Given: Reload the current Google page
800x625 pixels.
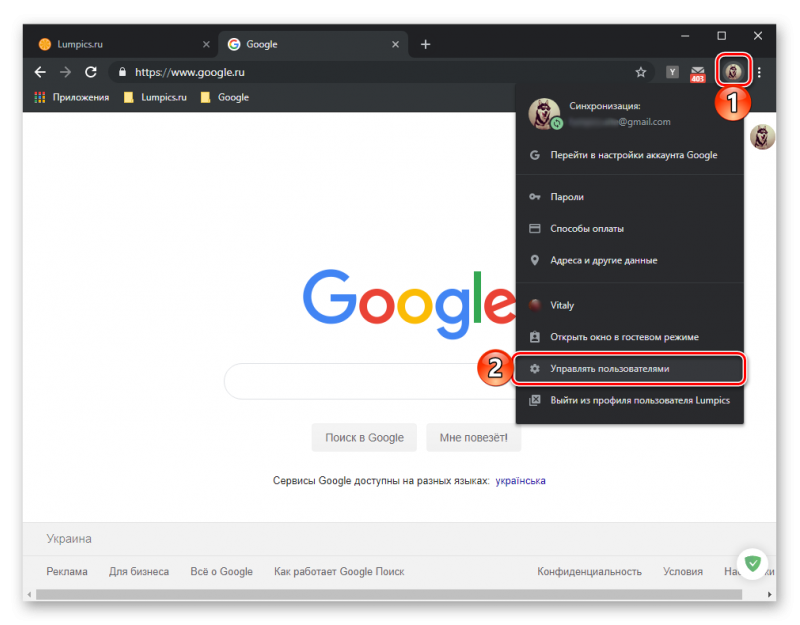Looking at the screenshot, I should (x=91, y=72).
